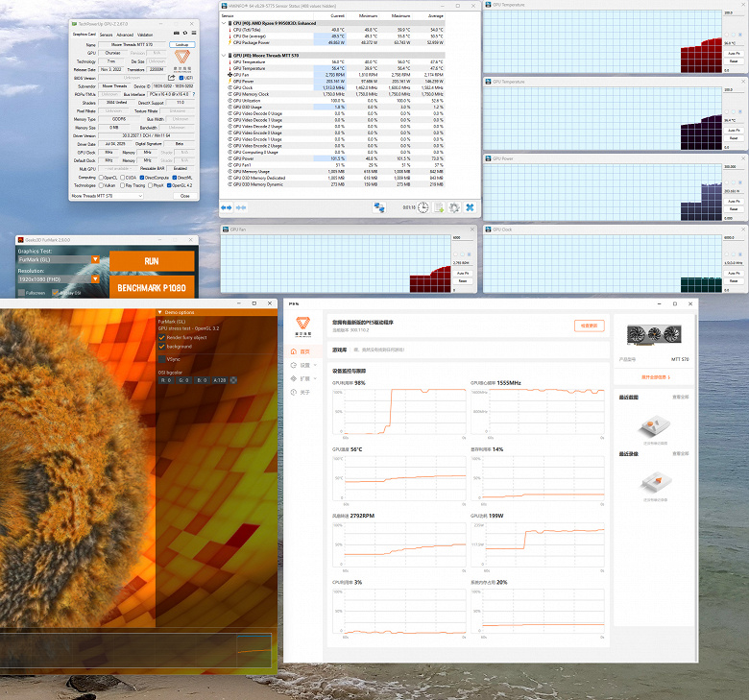Image resolution: width=749 pixels, height=700 pixels.
Task: Toggle the DirectCompute checkbox
Action: coord(142,178)
